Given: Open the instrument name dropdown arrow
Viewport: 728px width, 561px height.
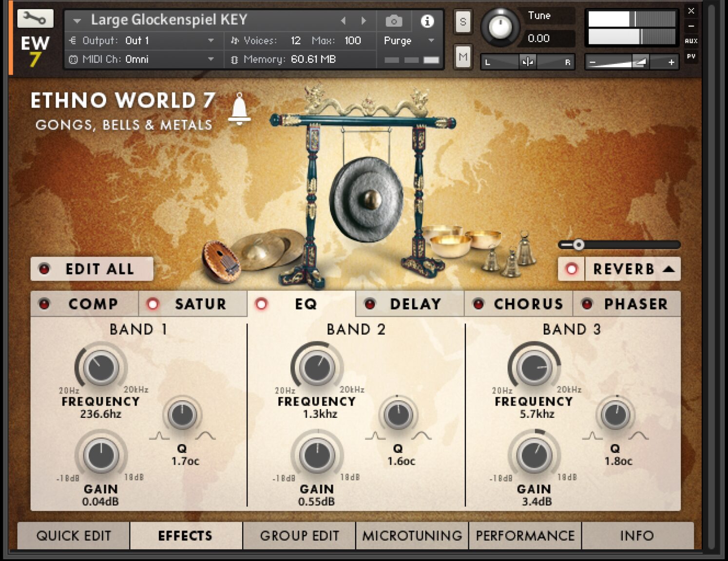Looking at the screenshot, I should coord(77,21).
